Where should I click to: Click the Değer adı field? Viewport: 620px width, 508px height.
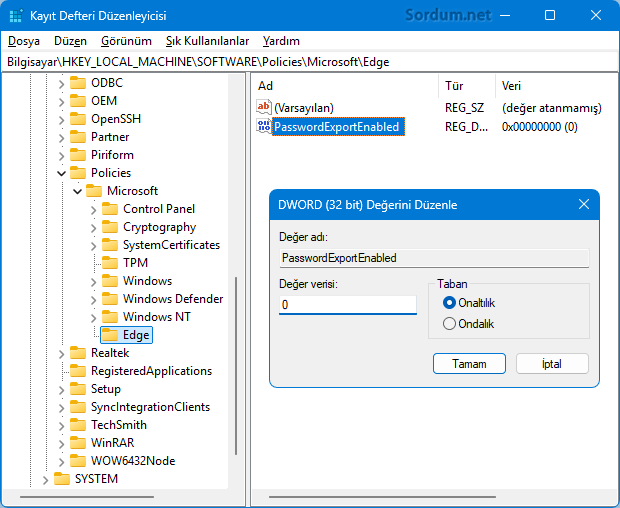[x=434, y=258]
